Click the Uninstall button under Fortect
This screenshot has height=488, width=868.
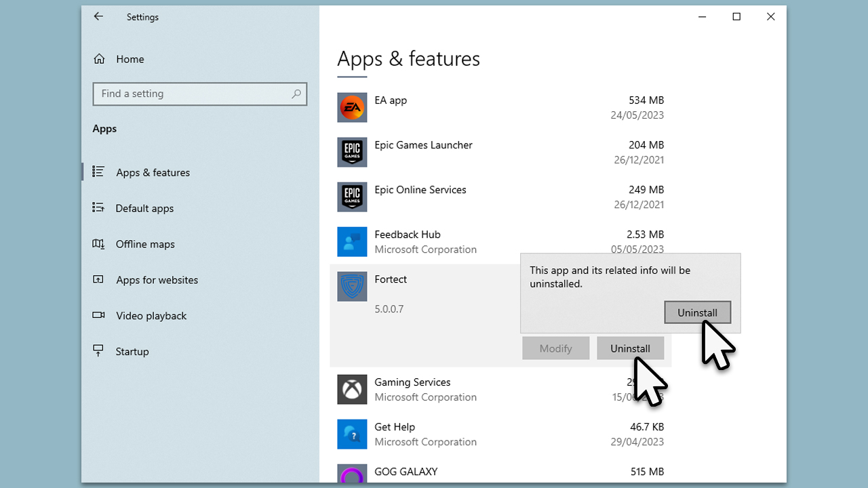click(x=630, y=348)
